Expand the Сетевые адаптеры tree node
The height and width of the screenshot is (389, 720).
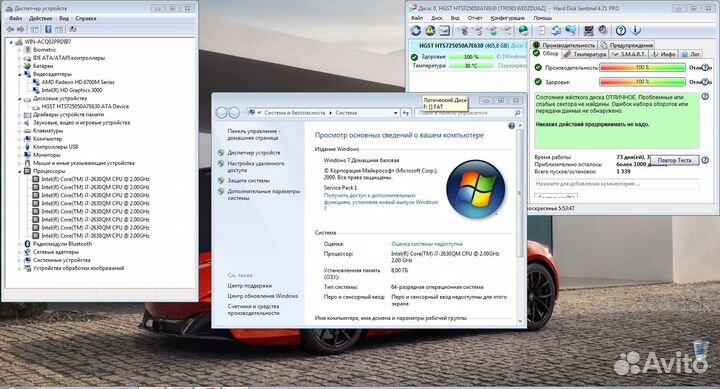click(x=20, y=252)
